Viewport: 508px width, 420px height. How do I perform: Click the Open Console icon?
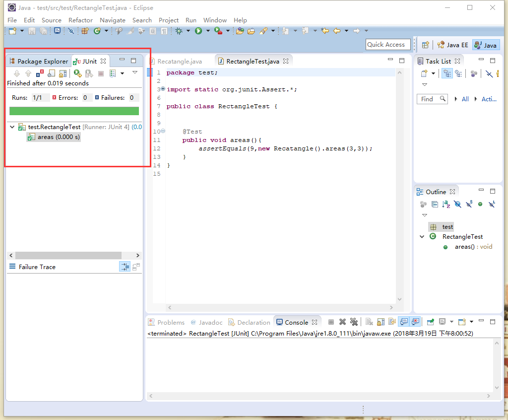[x=462, y=322]
